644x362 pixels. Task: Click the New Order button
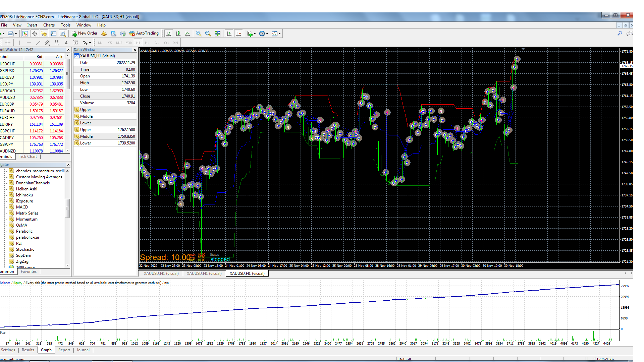[x=85, y=33]
